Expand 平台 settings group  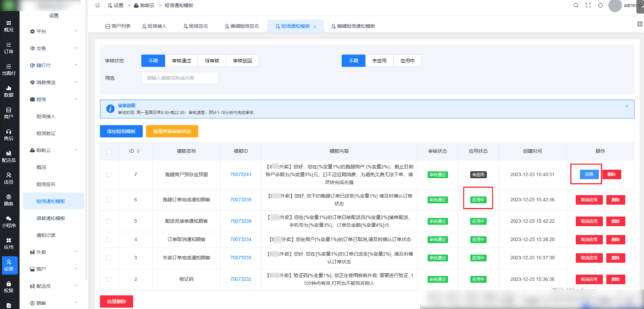54,31
